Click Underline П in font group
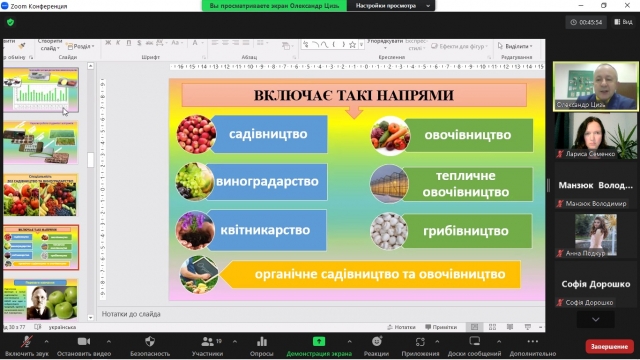Screen dimensions: 640x360 coord(129,43)
